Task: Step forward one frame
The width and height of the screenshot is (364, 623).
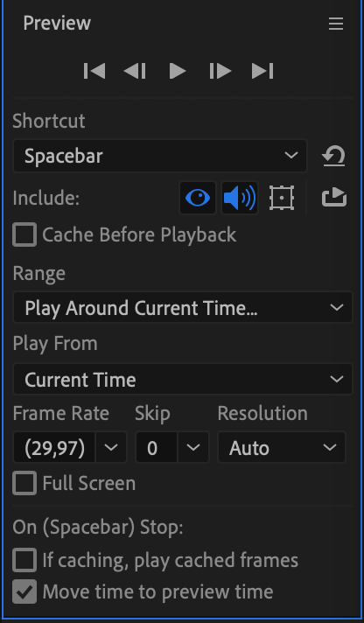Action: tap(220, 71)
